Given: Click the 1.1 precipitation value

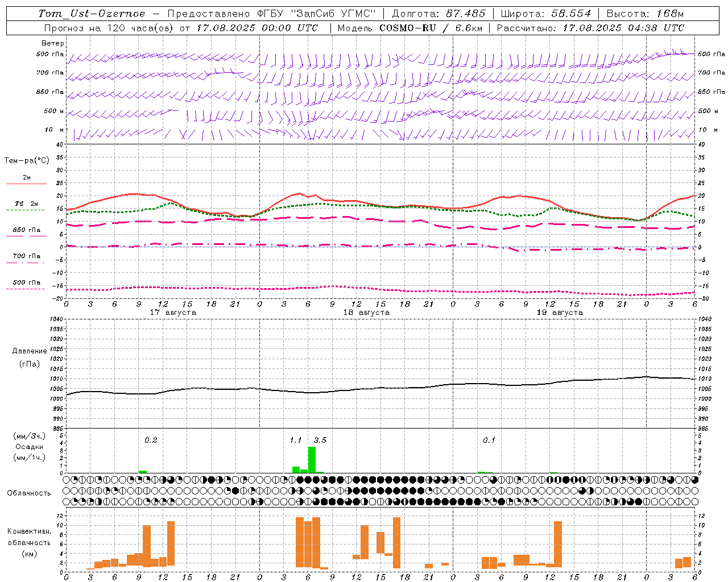Looking at the screenshot, I should tap(295, 440).
